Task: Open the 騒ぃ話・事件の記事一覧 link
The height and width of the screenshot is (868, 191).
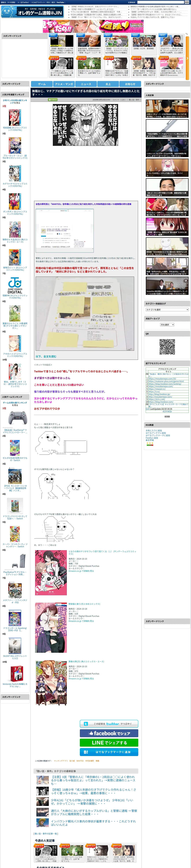Action: [46, 834]
